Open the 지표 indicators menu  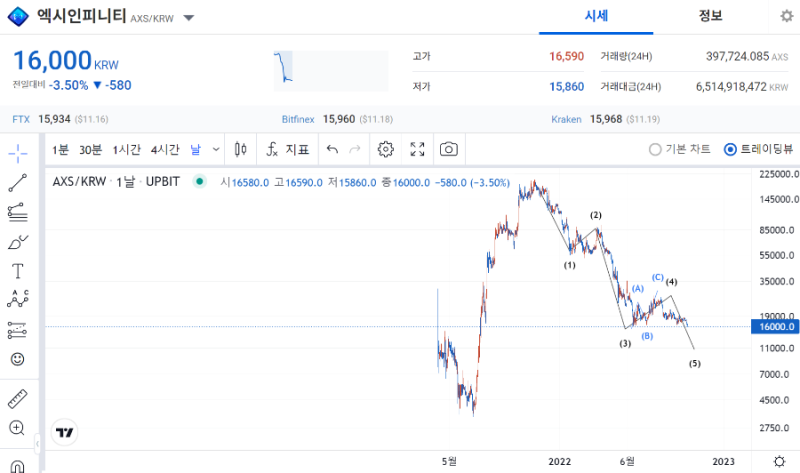[x=288, y=149]
